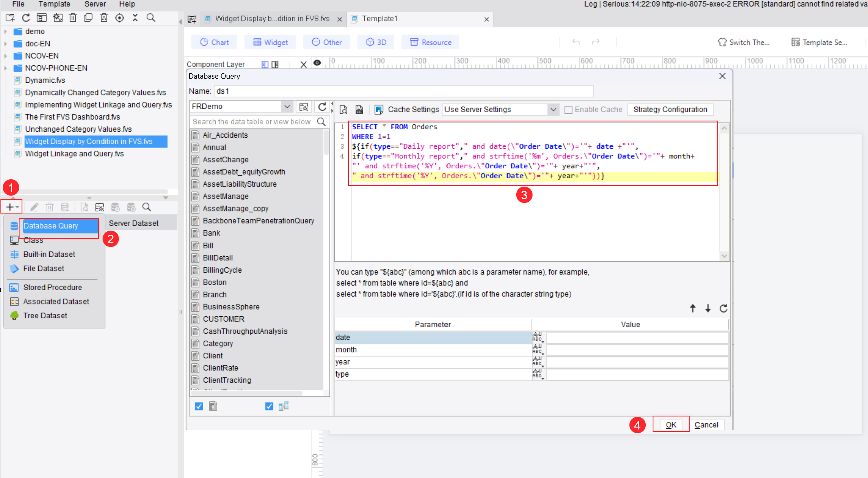
Task: Open the Widget component menu
Action: point(270,42)
